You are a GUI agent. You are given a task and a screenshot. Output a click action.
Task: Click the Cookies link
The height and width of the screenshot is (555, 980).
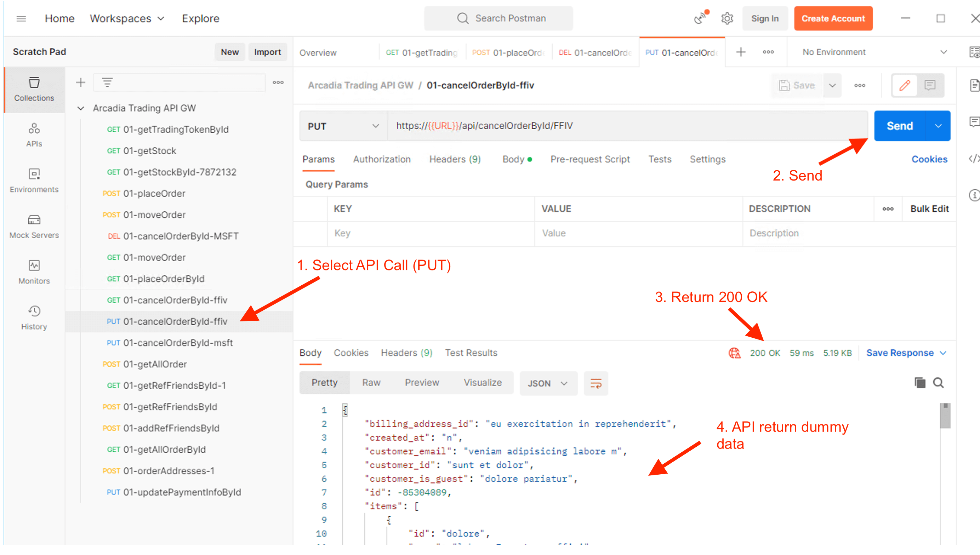929,159
